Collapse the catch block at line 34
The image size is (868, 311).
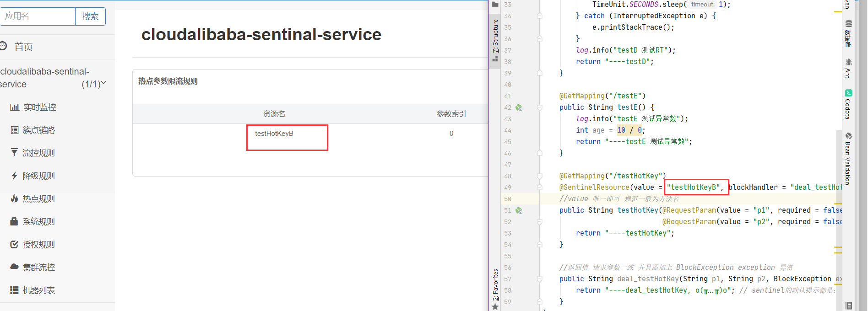[540, 16]
